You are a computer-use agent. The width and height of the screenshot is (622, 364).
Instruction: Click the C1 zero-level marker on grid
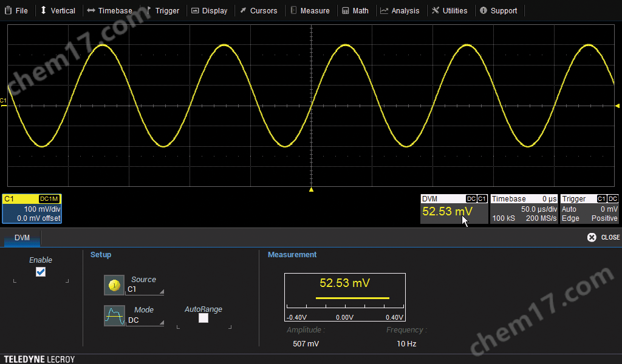click(x=3, y=102)
